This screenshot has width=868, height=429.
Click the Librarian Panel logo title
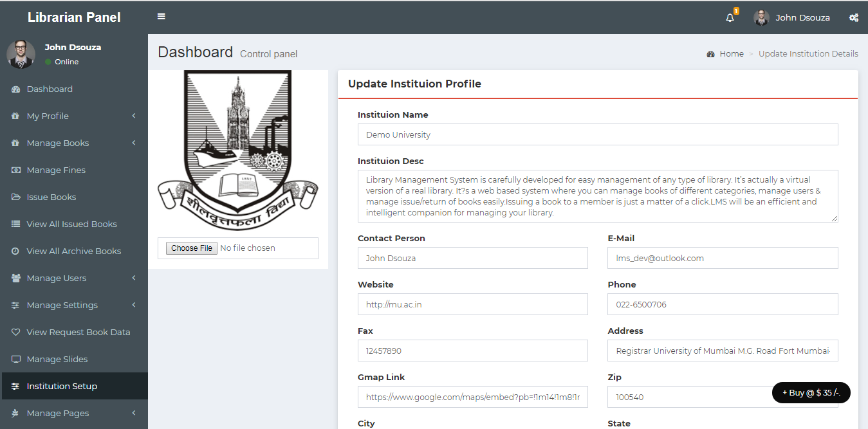click(74, 17)
